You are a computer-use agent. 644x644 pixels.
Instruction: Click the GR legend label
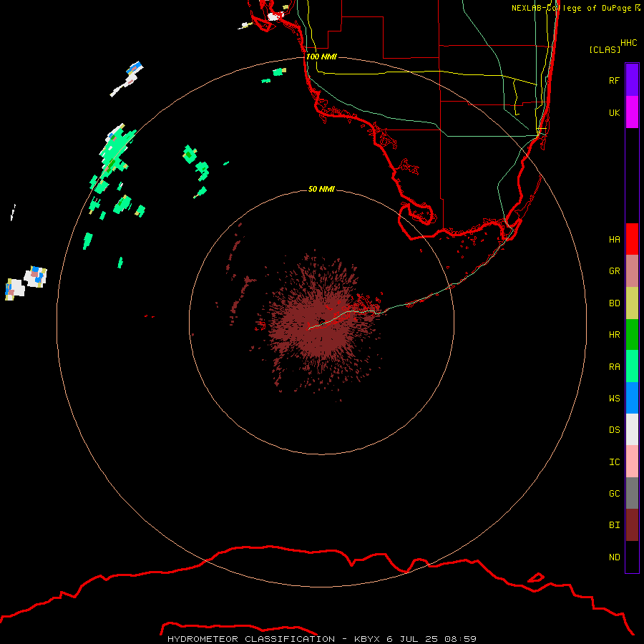pos(614,271)
